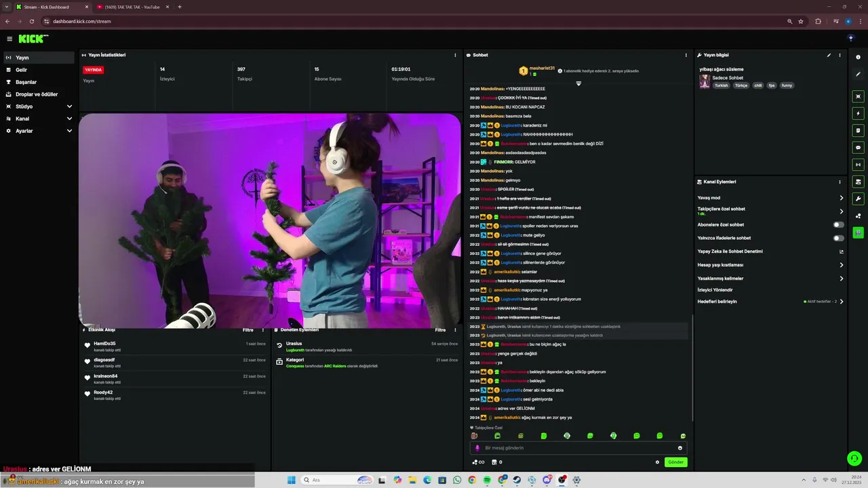Expand the Ayarlar sidebar section
This screenshot has width=868, height=488.
coord(39,131)
